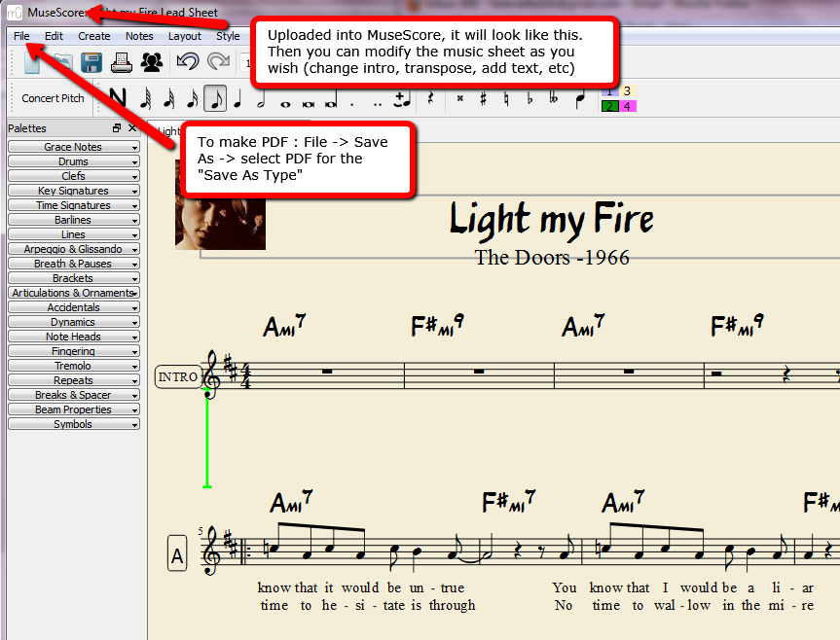
Task: Click the double flat accidental icon
Action: pos(554,98)
